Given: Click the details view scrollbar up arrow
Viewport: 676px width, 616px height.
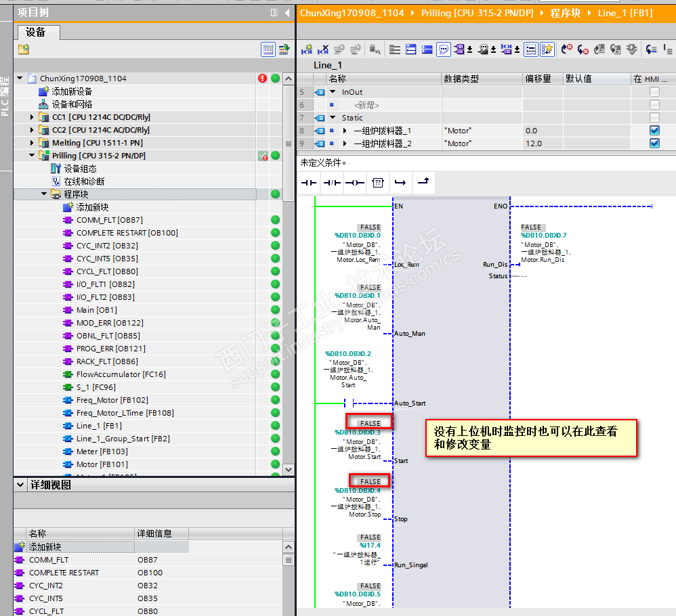Looking at the screenshot, I should (x=289, y=547).
